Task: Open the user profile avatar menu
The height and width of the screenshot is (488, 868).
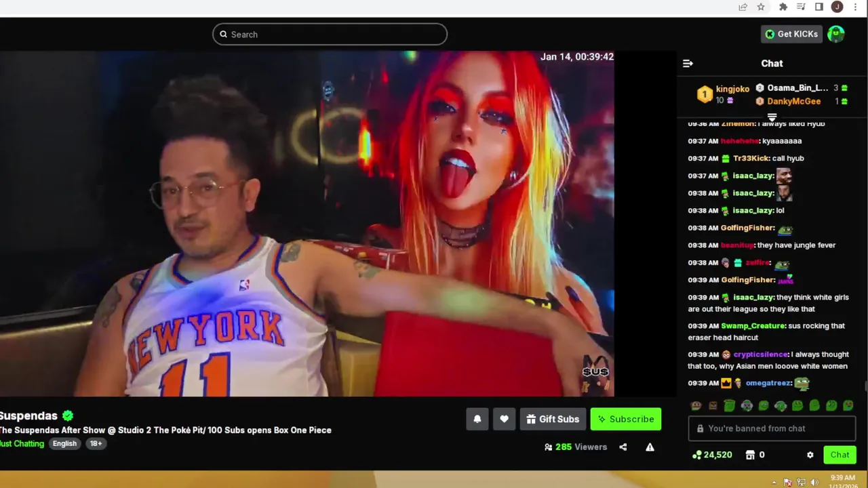Action: coord(836,34)
